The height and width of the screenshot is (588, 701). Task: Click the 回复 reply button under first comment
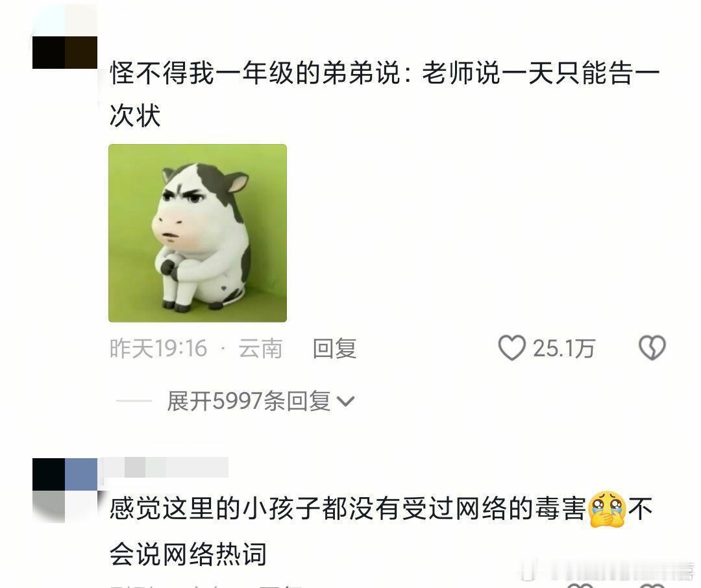[334, 349]
